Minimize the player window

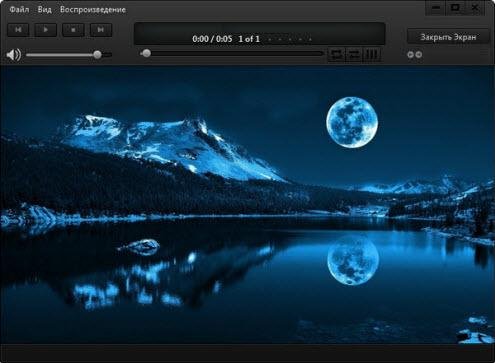436,8
